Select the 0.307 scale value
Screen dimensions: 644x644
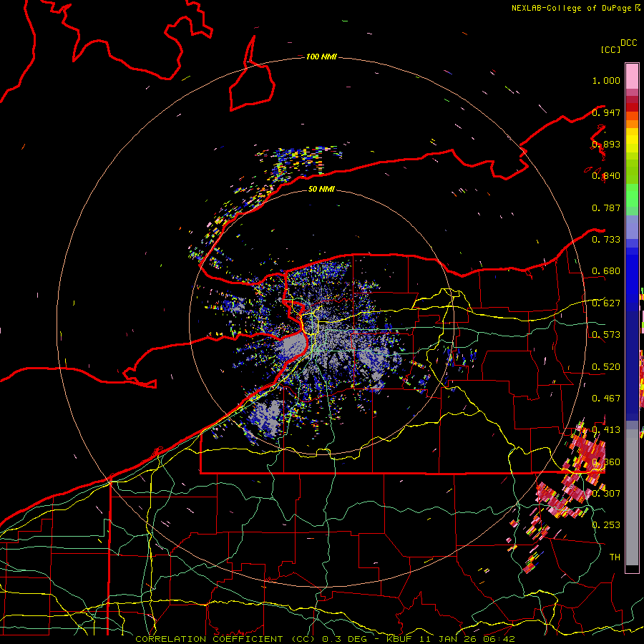(x=606, y=493)
